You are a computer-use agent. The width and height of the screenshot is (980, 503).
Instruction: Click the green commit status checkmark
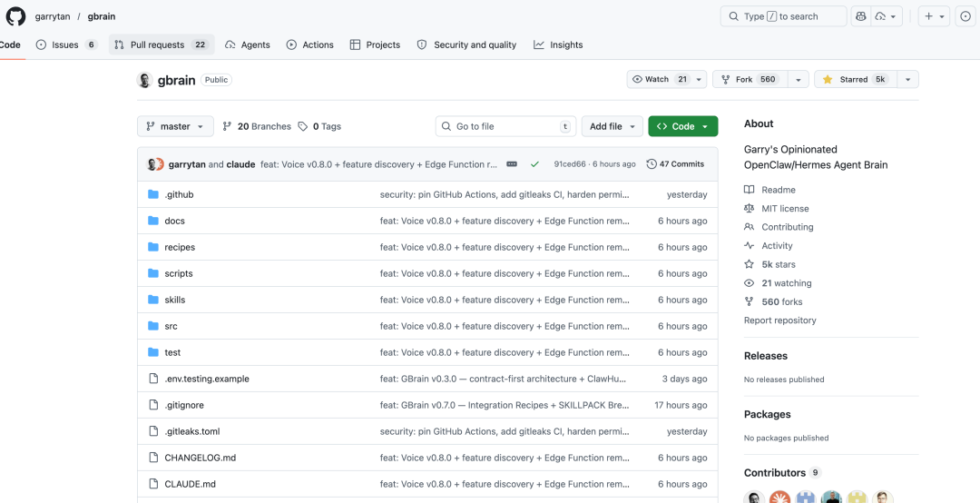pyautogui.click(x=534, y=164)
